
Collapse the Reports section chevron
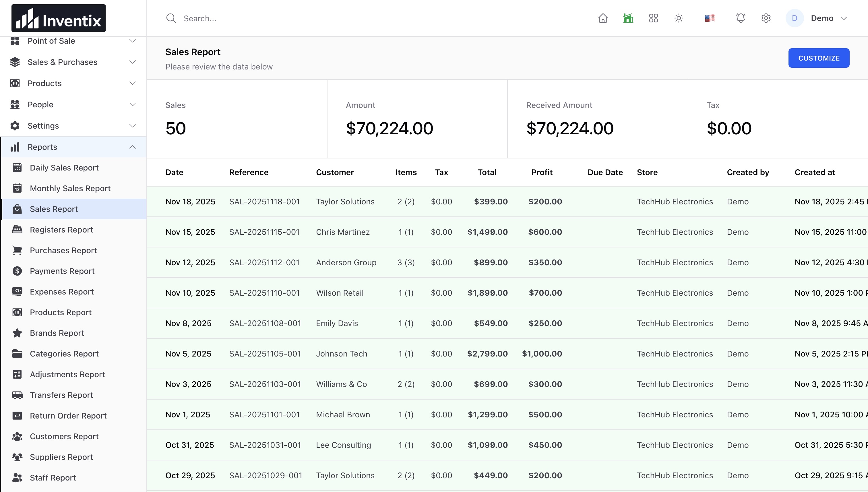(132, 147)
